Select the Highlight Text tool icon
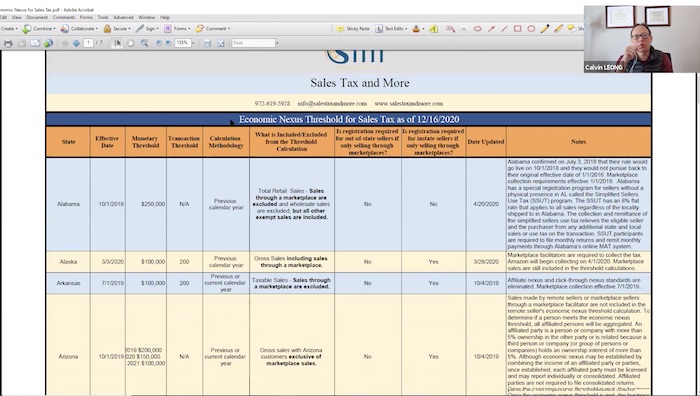 click(x=433, y=29)
